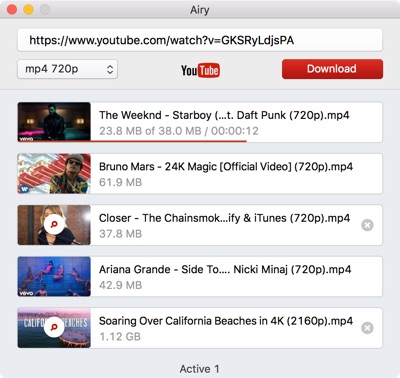Click the Download button
The image size is (400, 378).
coord(332,69)
